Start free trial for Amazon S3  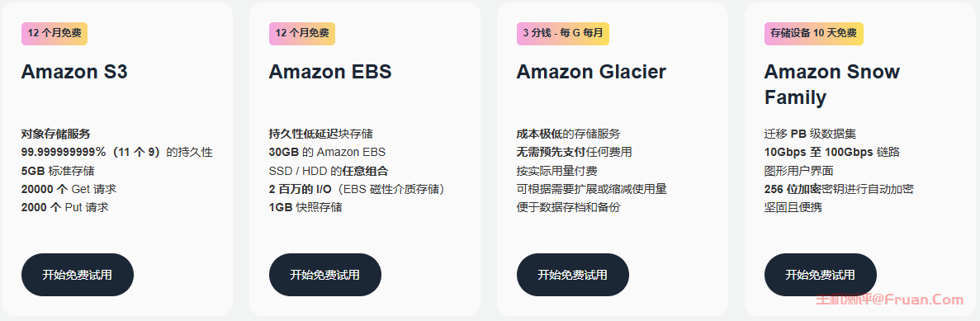tap(78, 275)
